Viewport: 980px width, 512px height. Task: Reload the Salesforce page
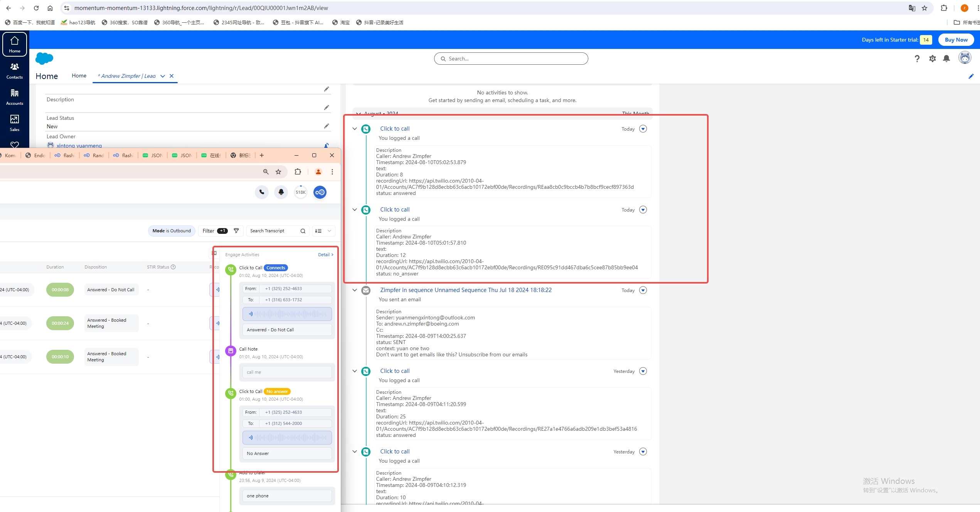(x=36, y=8)
